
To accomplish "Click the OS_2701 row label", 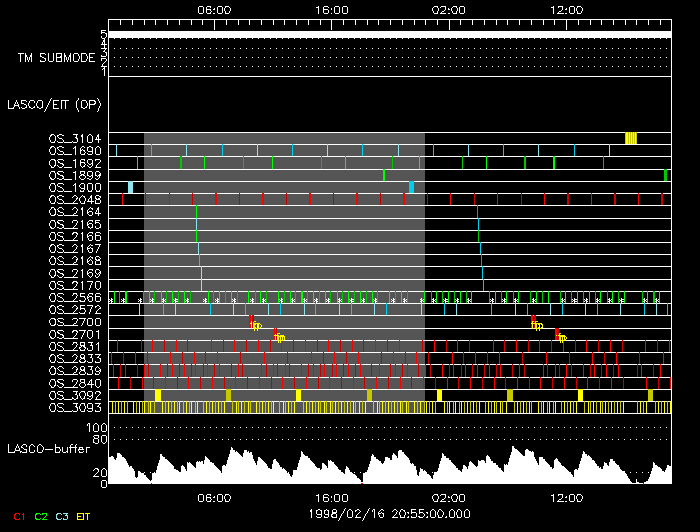I will [75, 334].
